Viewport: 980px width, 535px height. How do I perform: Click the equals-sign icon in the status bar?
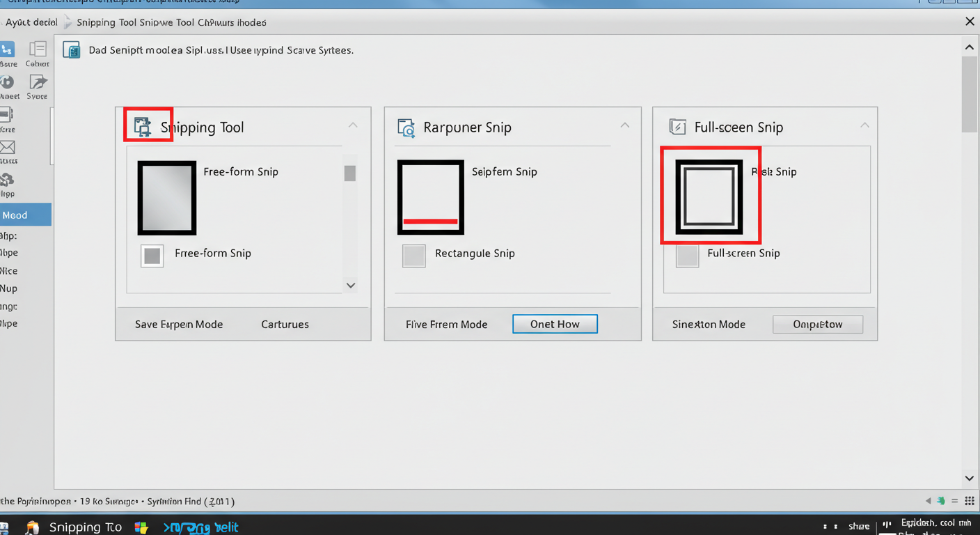(955, 501)
